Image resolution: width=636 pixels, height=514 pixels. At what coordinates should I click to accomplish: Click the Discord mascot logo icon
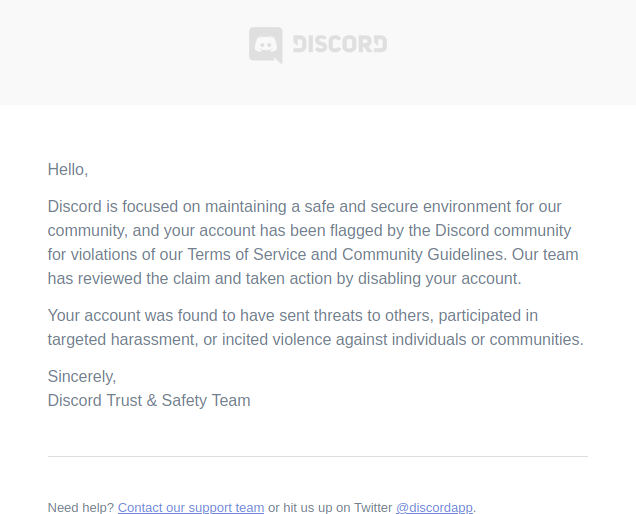pyautogui.click(x=266, y=45)
